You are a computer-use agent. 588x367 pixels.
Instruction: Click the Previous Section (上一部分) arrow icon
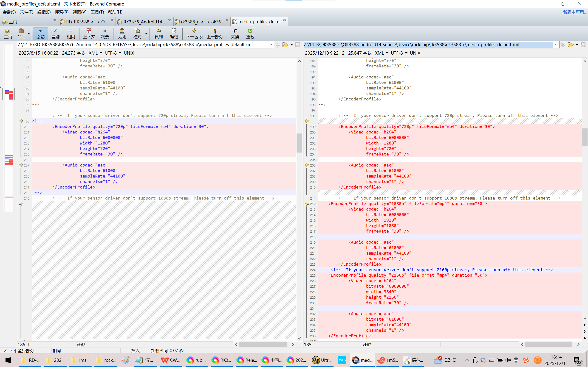tap(215, 31)
